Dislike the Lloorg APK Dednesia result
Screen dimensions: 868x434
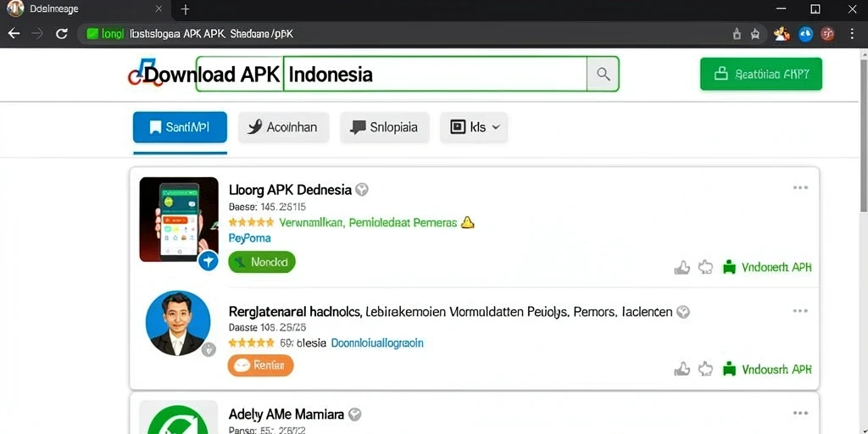coord(705,268)
